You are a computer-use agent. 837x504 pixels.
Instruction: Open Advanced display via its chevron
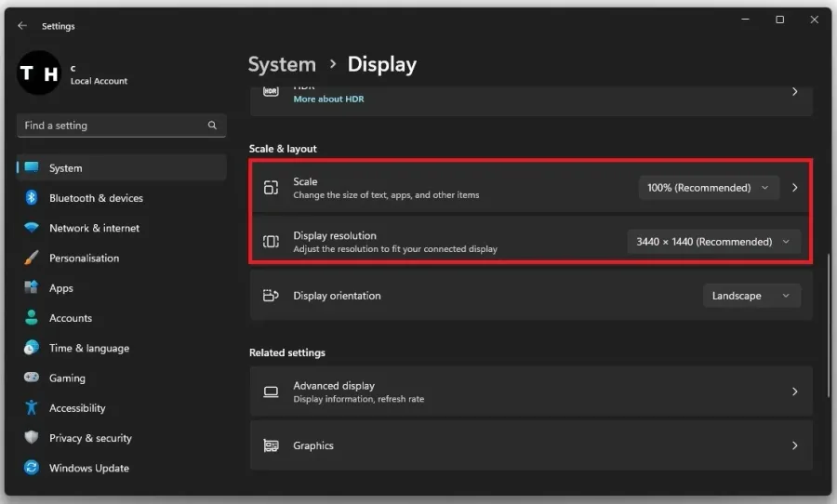795,391
